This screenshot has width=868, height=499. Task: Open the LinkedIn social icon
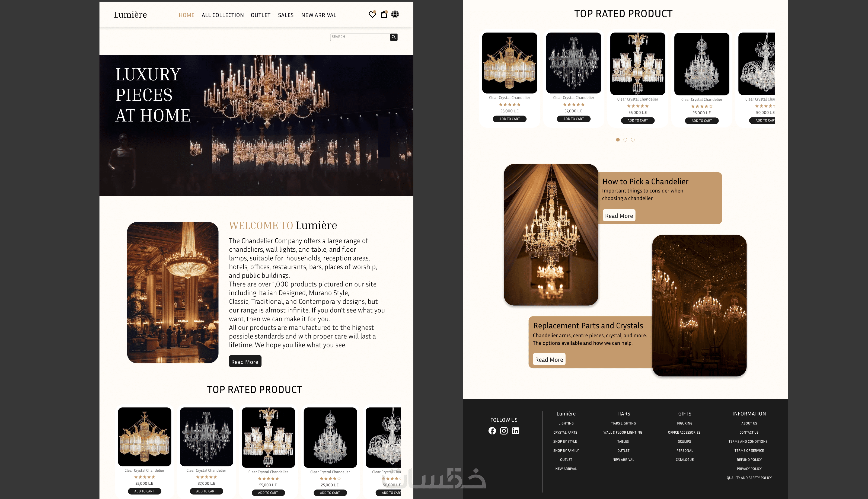coord(515,431)
